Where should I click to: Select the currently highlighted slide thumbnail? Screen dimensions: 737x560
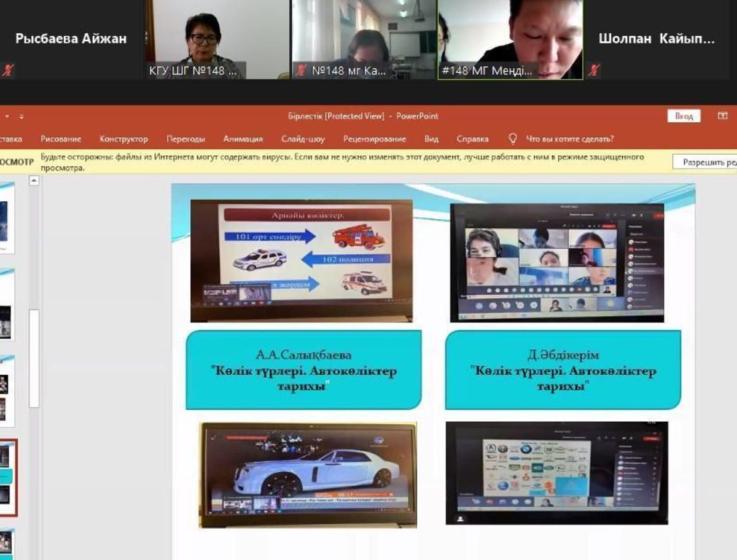(7, 477)
